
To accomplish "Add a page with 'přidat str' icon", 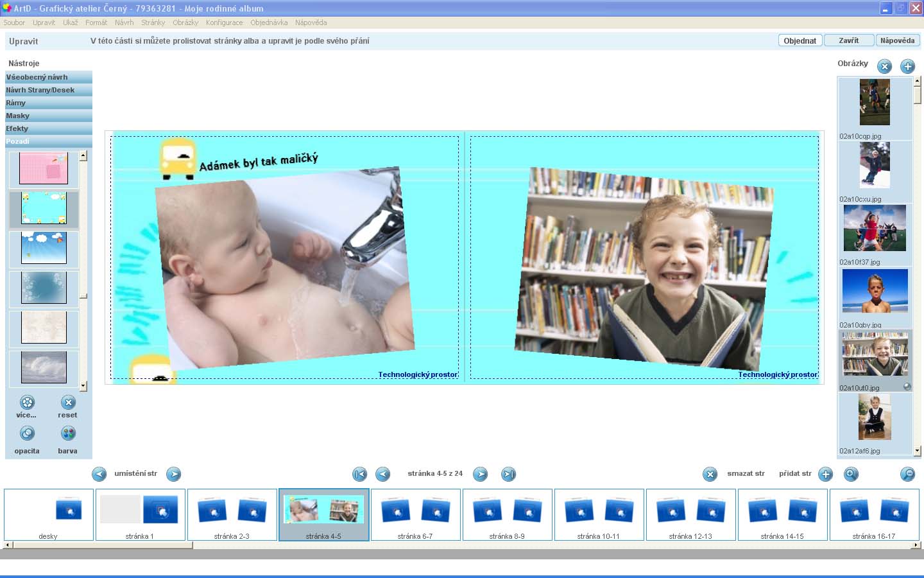I will coord(825,475).
